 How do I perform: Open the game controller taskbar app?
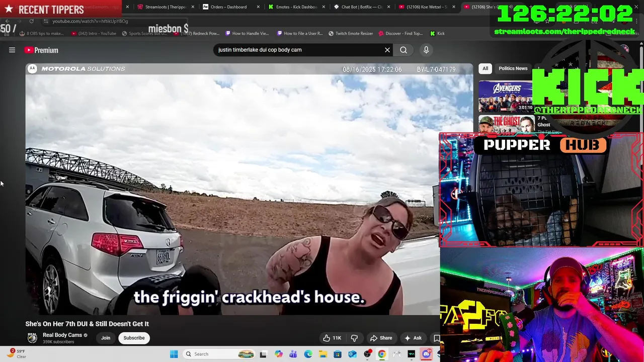[x=397, y=354]
